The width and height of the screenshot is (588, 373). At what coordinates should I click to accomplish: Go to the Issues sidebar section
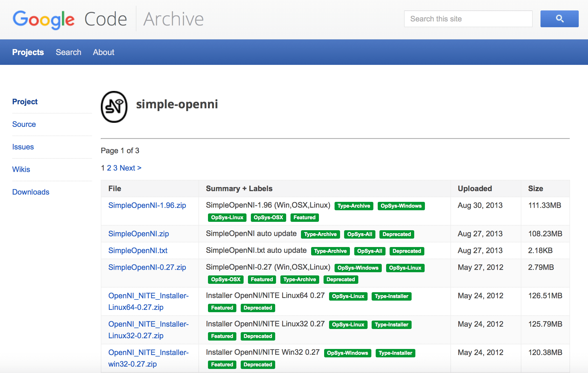pyautogui.click(x=23, y=147)
